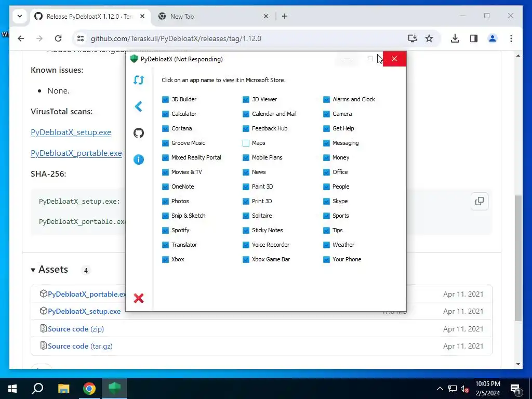Viewport: 532px width, 399px height.
Task: Click PyDebloatX shield icon in taskbar
Action: [x=115, y=389]
